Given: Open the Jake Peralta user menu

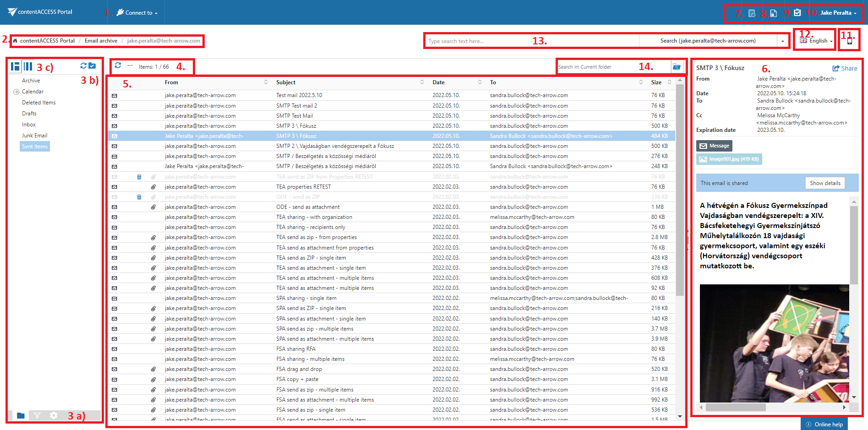Looking at the screenshot, I should [x=838, y=13].
